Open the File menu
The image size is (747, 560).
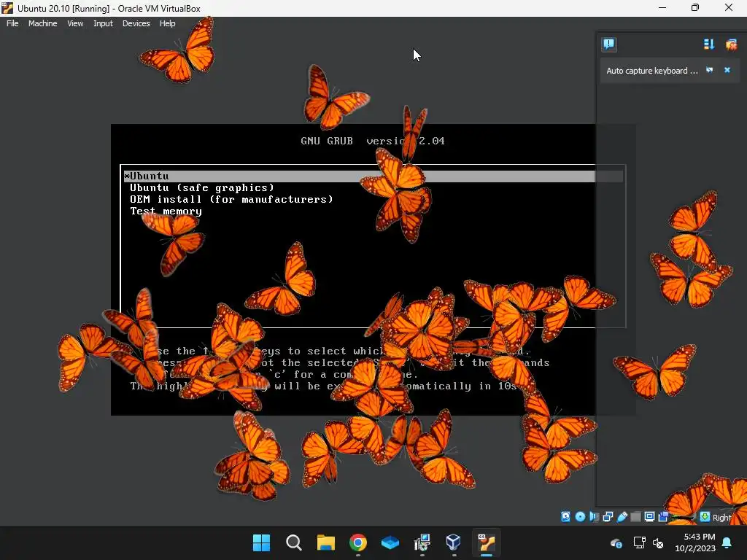12,23
